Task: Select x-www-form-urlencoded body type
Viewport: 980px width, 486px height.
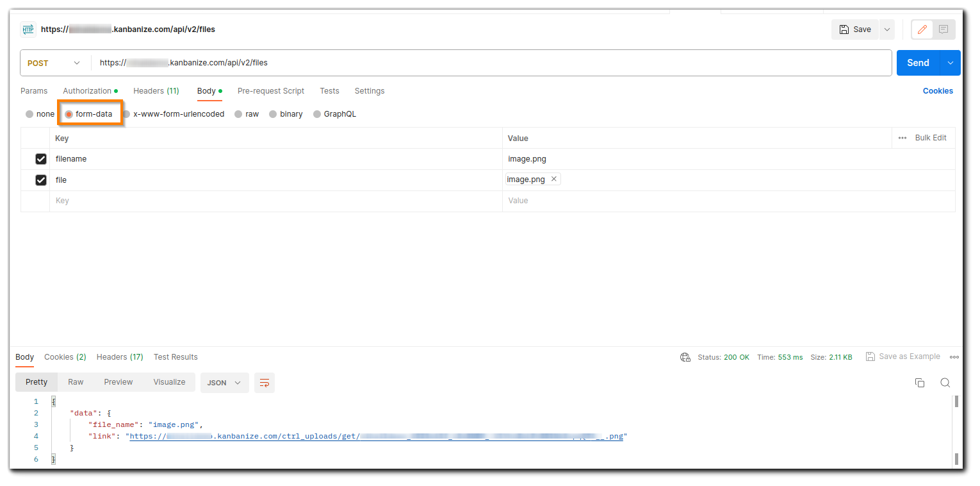Action: 174,114
